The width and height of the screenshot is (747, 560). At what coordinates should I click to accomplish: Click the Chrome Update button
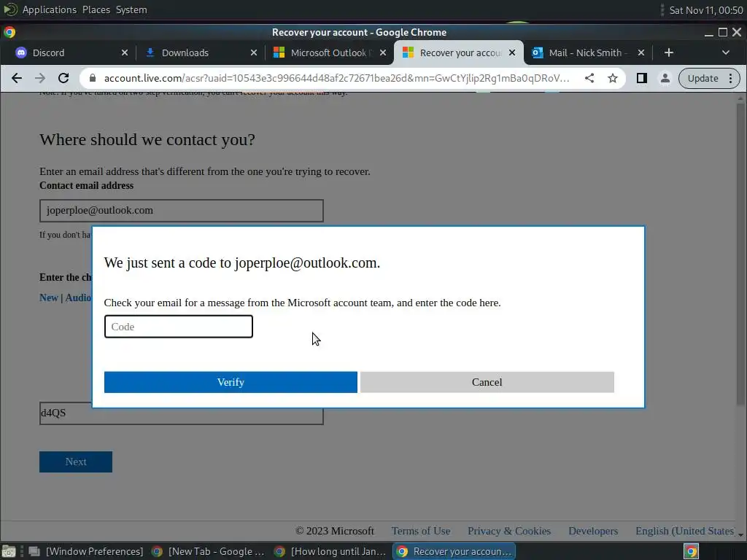(x=703, y=78)
